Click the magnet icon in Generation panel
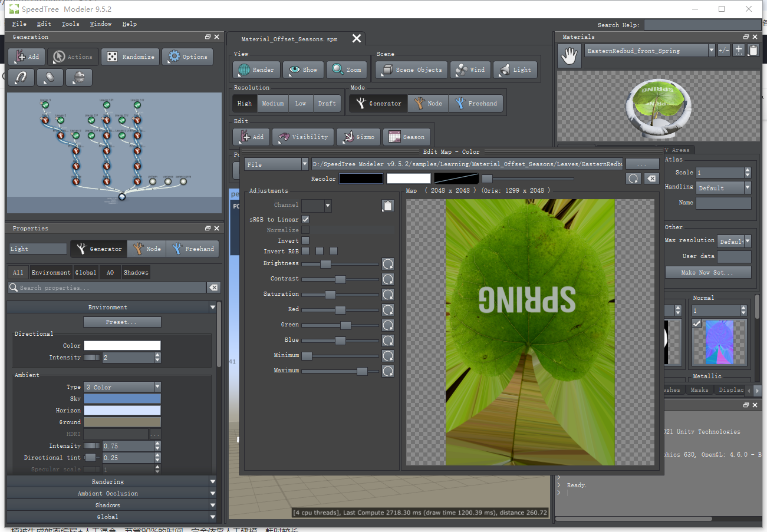 point(21,77)
